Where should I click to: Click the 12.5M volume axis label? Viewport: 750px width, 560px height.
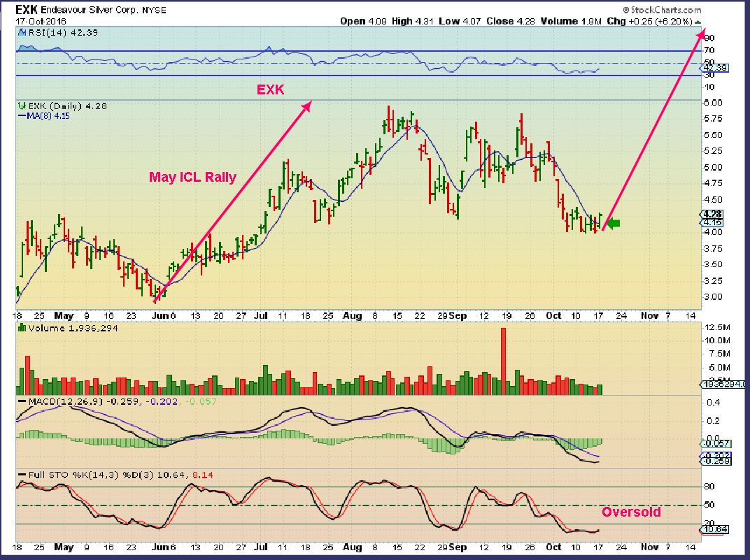pyautogui.click(x=717, y=327)
